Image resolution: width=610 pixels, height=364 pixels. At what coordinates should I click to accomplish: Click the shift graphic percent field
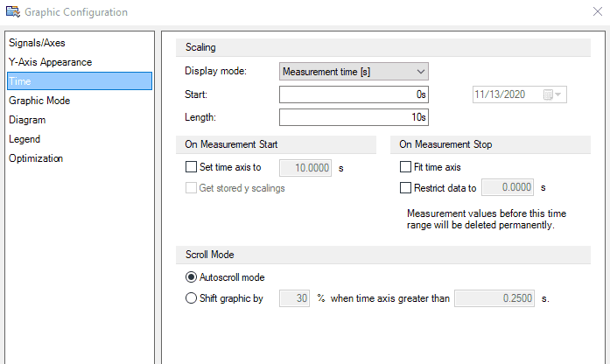click(295, 298)
